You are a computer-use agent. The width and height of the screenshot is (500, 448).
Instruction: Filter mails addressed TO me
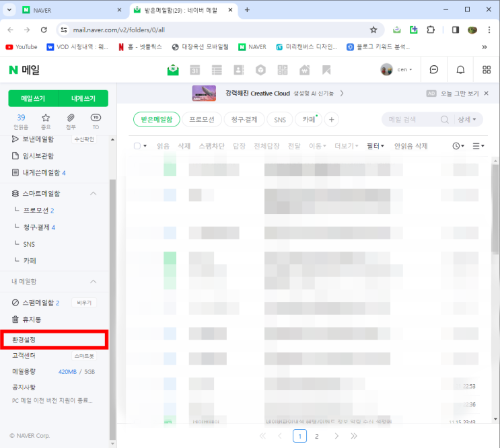click(96, 121)
